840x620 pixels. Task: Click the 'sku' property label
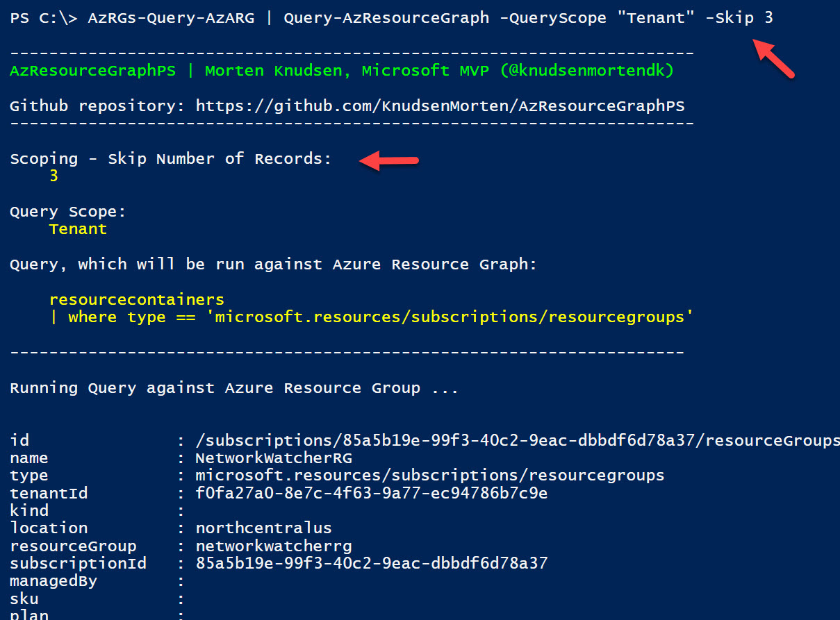coord(24,599)
